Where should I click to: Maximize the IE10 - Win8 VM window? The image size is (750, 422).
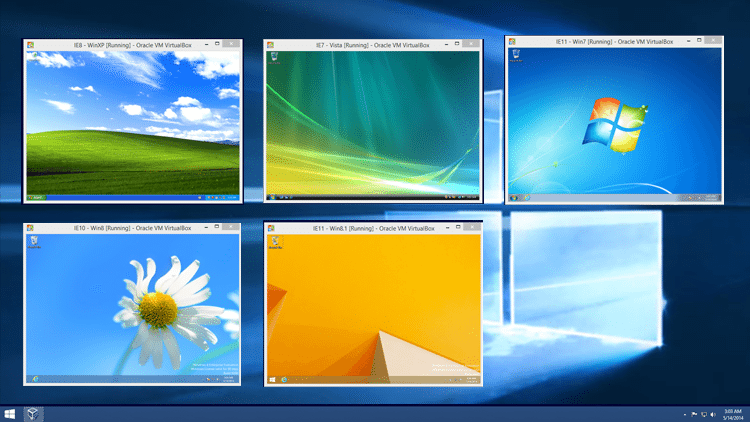[217, 227]
